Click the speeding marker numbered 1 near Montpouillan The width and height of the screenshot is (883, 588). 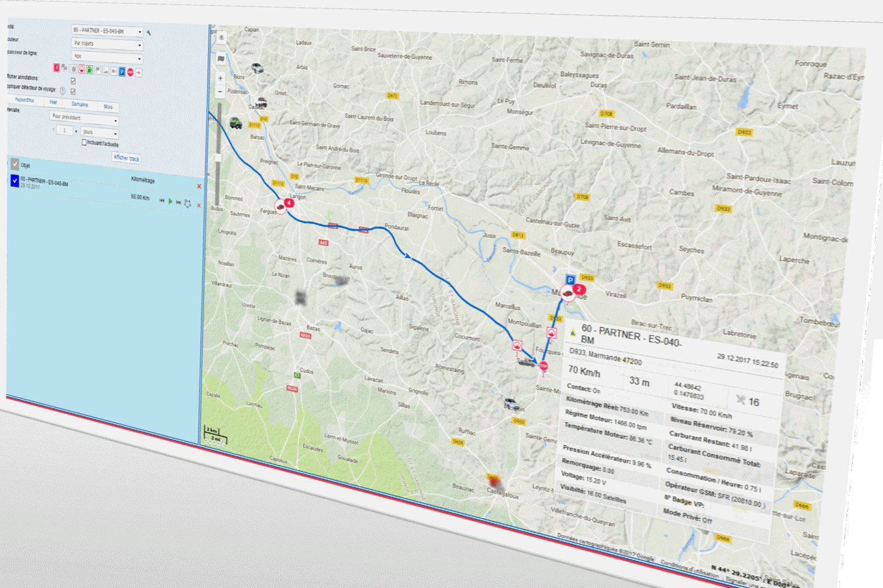point(517,346)
